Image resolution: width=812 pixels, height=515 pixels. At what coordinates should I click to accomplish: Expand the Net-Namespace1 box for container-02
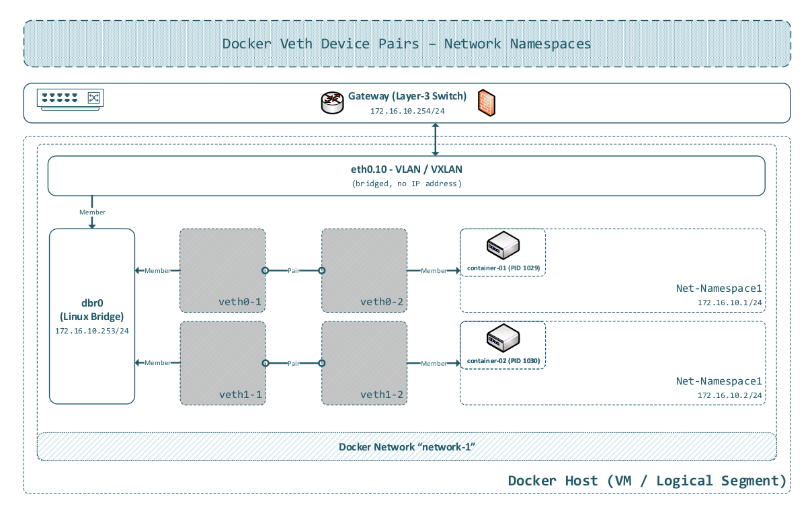719,381
